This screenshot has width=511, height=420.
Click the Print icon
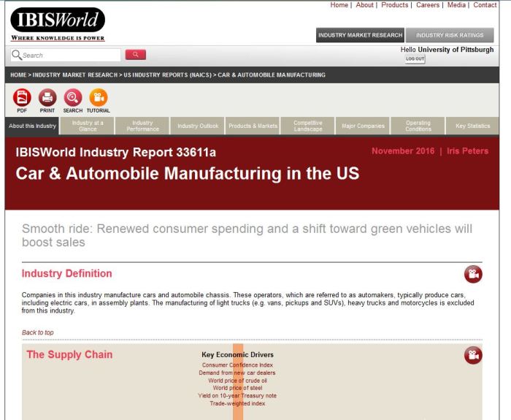click(47, 97)
